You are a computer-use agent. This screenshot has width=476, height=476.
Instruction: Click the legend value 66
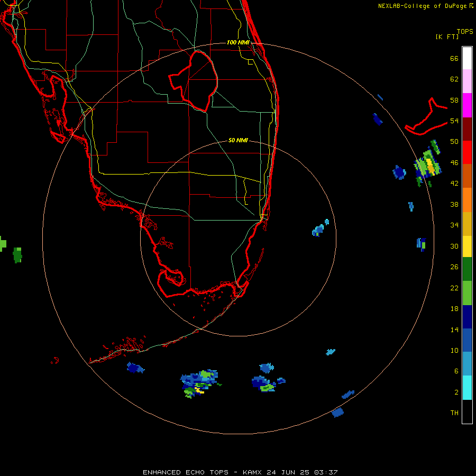point(454,58)
